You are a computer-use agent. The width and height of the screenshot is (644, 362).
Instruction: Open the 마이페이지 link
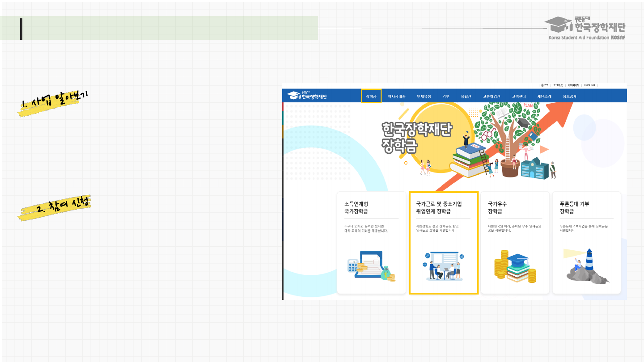pos(573,85)
